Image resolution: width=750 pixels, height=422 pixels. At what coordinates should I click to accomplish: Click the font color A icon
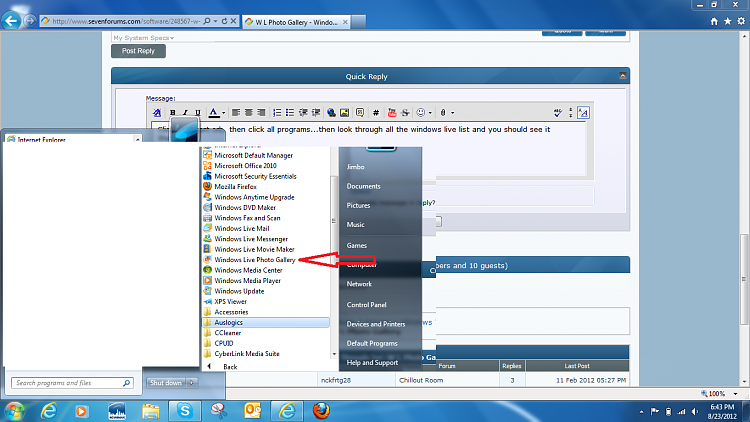(x=214, y=112)
